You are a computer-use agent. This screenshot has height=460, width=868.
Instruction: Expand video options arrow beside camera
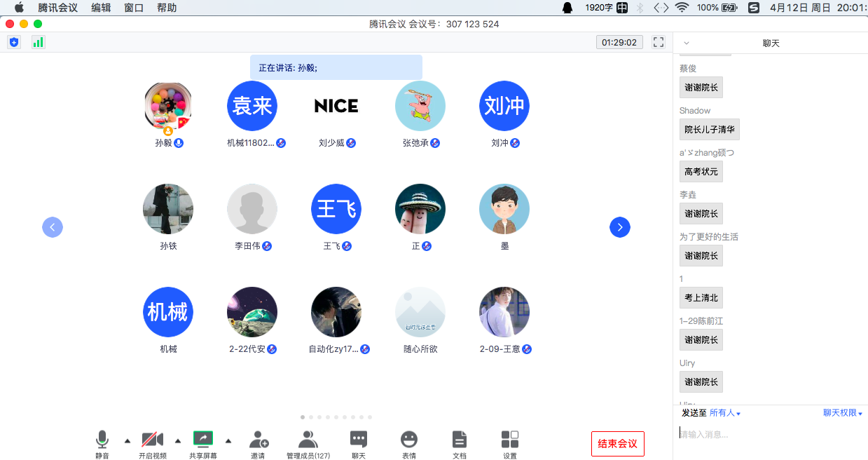click(178, 440)
